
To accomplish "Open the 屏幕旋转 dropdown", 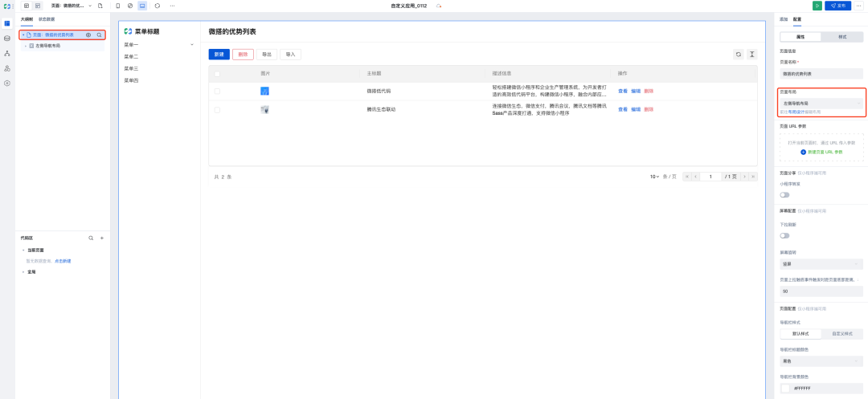I will (x=821, y=263).
